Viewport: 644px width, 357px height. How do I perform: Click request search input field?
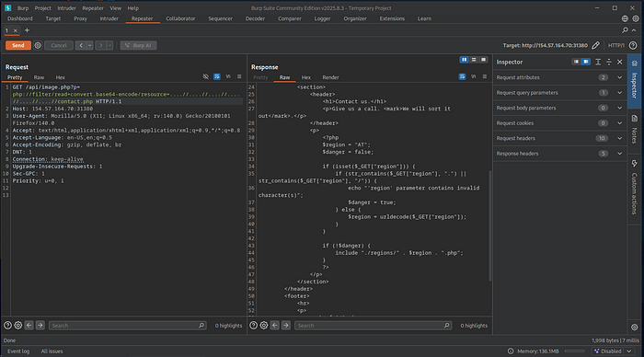click(x=127, y=326)
